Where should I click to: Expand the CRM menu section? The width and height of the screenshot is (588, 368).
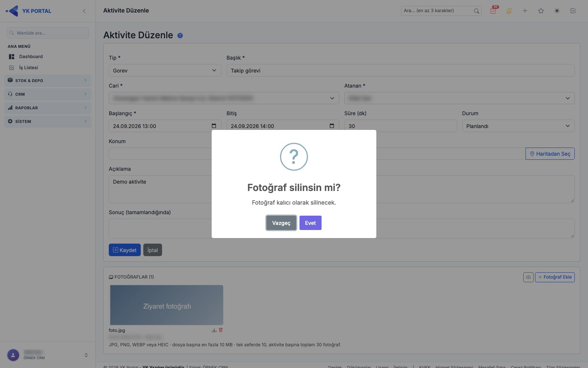click(48, 94)
